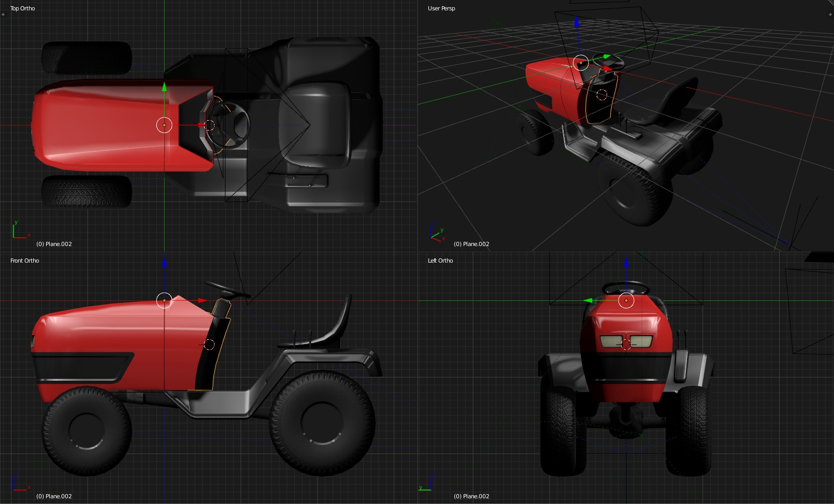Image resolution: width=834 pixels, height=504 pixels.
Task: Click the blue Z-axis arrow in Front Ortho
Action: pos(164,263)
